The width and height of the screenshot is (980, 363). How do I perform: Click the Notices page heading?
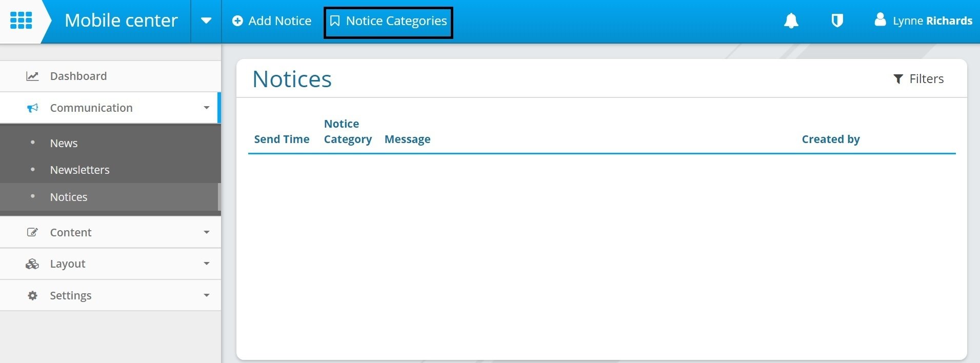coord(292,79)
